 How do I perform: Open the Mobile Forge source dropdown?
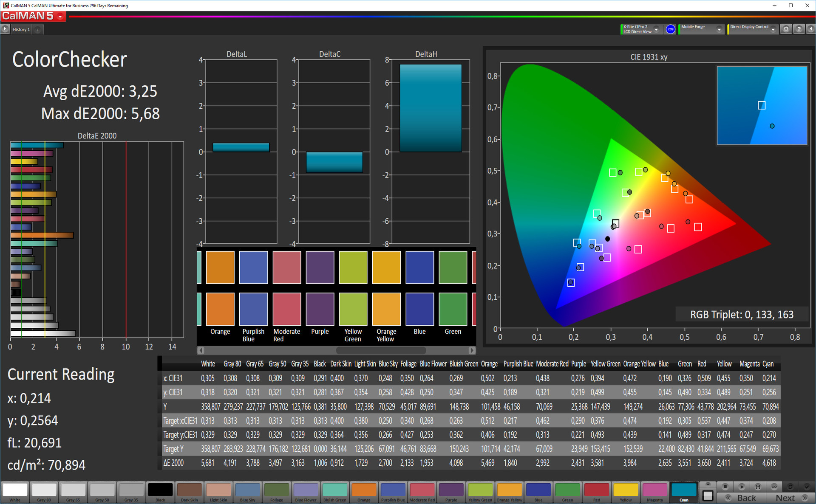coord(719,29)
